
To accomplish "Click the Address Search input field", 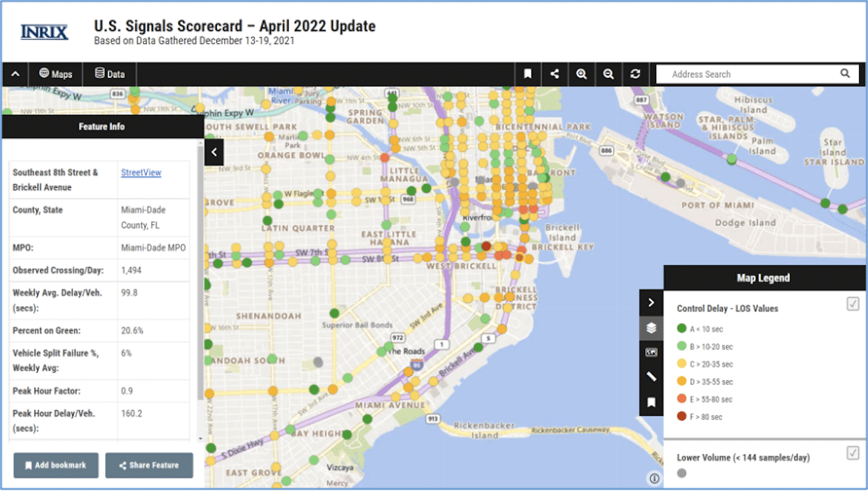I will [748, 74].
